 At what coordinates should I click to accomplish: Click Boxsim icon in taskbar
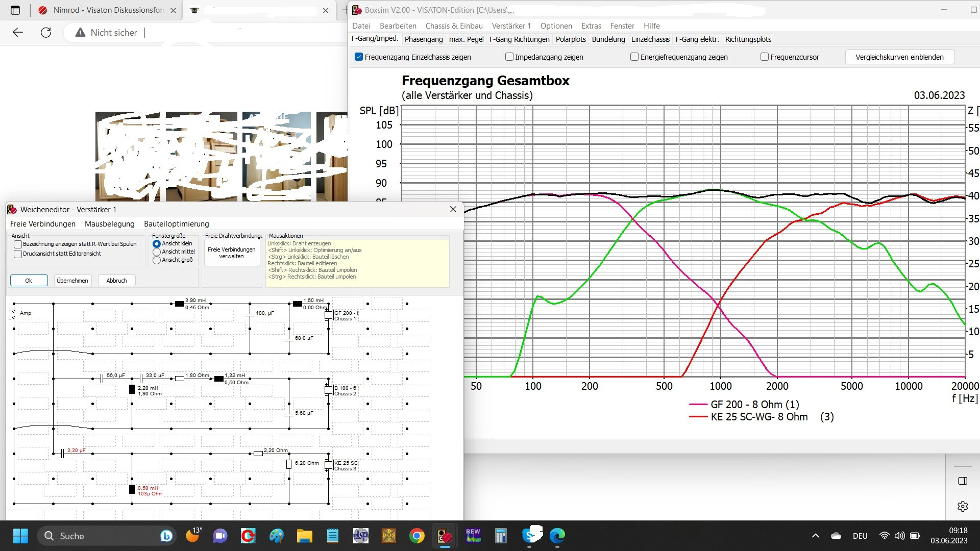click(x=445, y=536)
